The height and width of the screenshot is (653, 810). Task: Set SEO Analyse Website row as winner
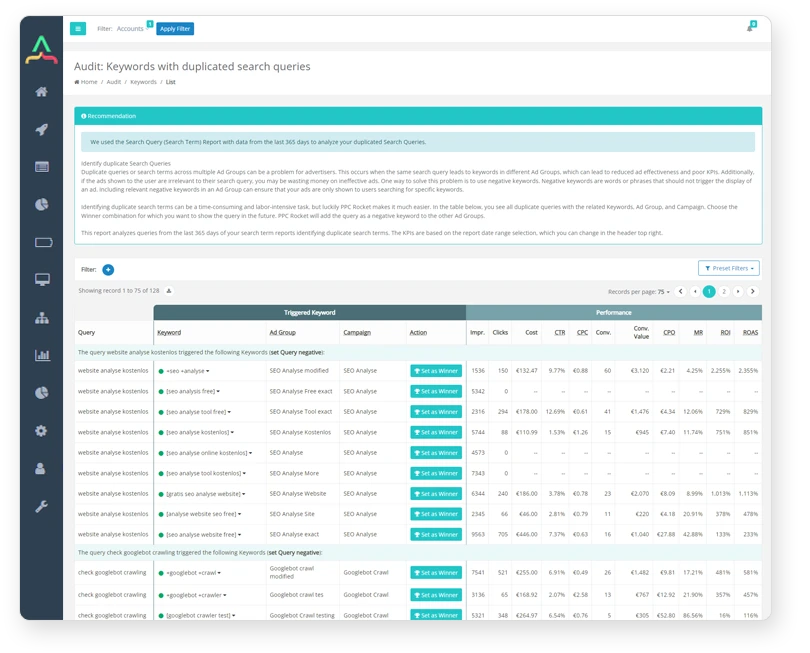(436, 494)
